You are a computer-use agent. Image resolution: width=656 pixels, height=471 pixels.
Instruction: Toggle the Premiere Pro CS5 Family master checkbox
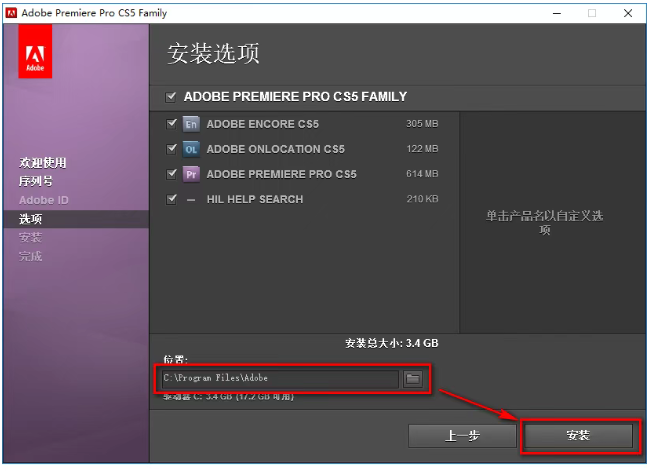(169, 97)
